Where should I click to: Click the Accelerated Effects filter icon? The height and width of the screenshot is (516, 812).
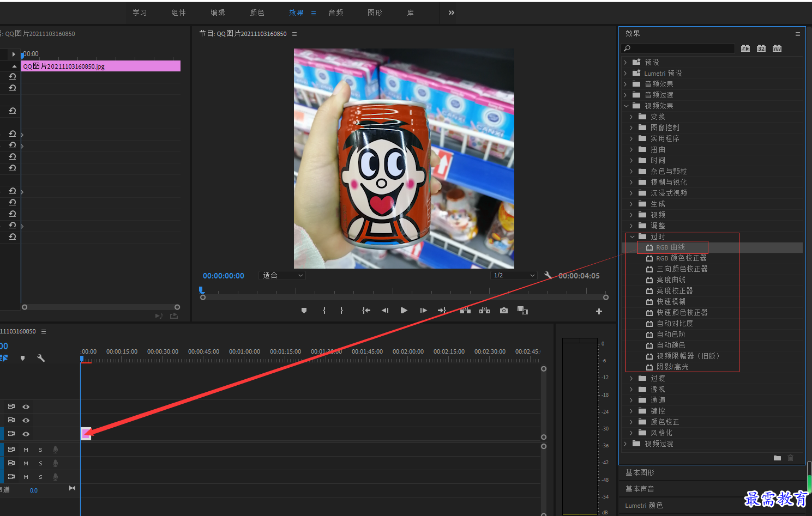(x=745, y=48)
